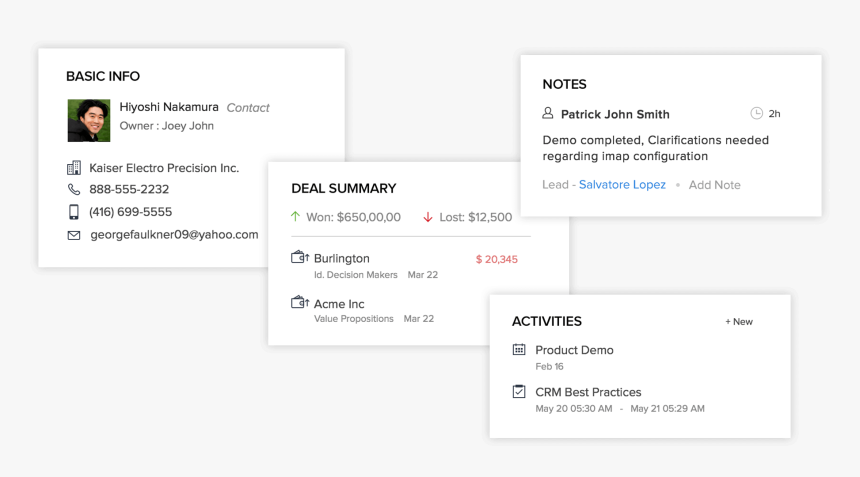The width and height of the screenshot is (860, 477).
Task: Click the red Lost arrow icon
Action: point(428,216)
